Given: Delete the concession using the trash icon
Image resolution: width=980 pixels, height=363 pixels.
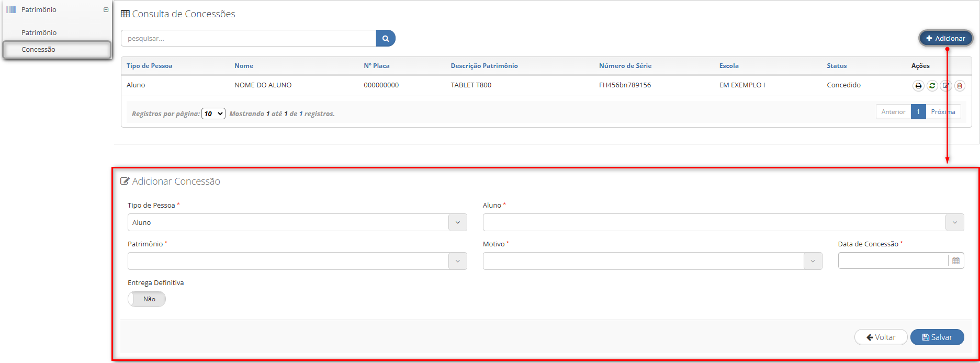Looking at the screenshot, I should click(960, 86).
